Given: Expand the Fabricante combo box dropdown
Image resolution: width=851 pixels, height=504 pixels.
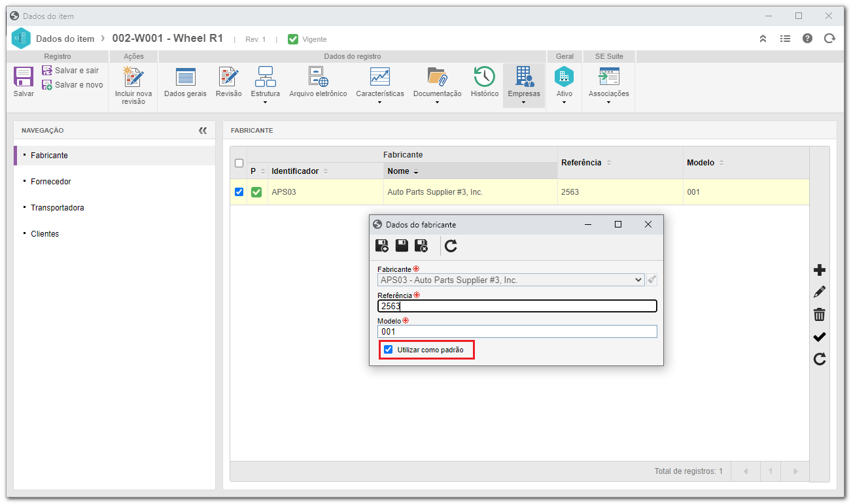Looking at the screenshot, I should pos(638,280).
